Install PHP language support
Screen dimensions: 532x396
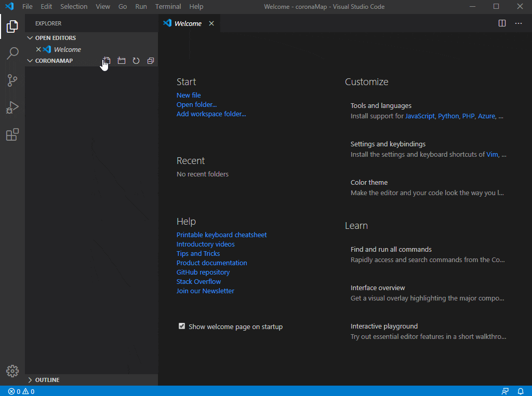(x=468, y=116)
